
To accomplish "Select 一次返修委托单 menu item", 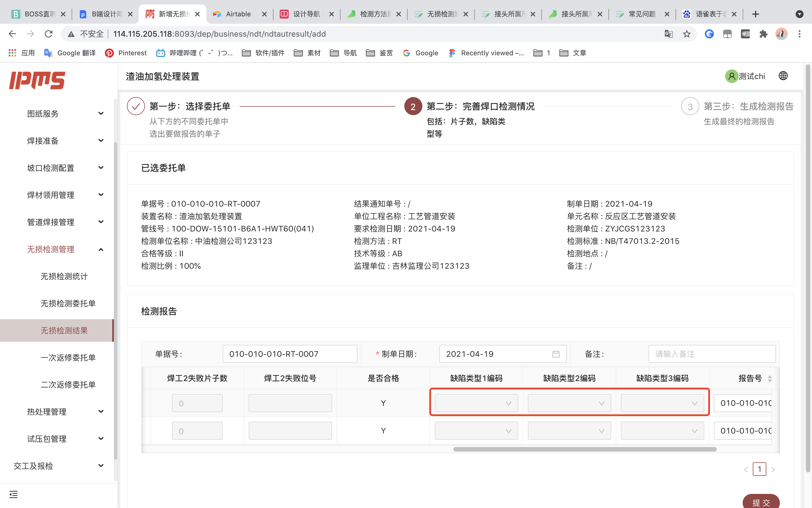I will click(x=68, y=358).
